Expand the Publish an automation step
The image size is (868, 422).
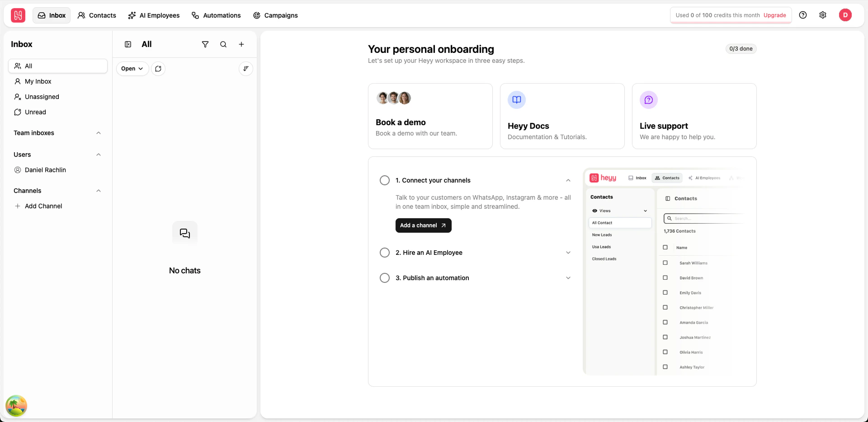568,278
